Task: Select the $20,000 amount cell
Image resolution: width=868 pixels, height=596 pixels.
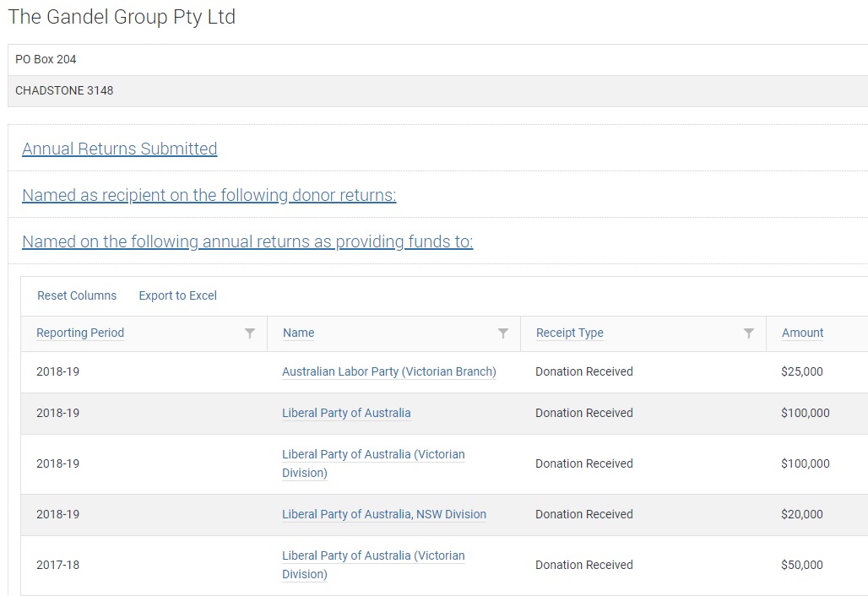Action: click(801, 514)
